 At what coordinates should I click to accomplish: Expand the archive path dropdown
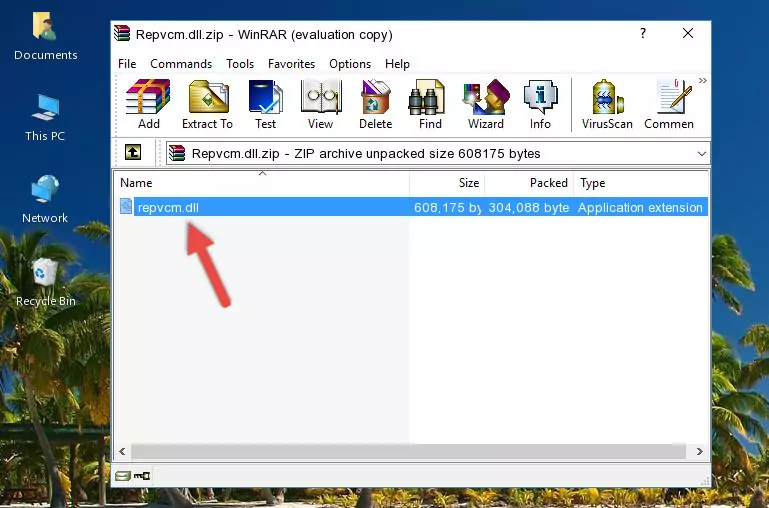coord(702,153)
